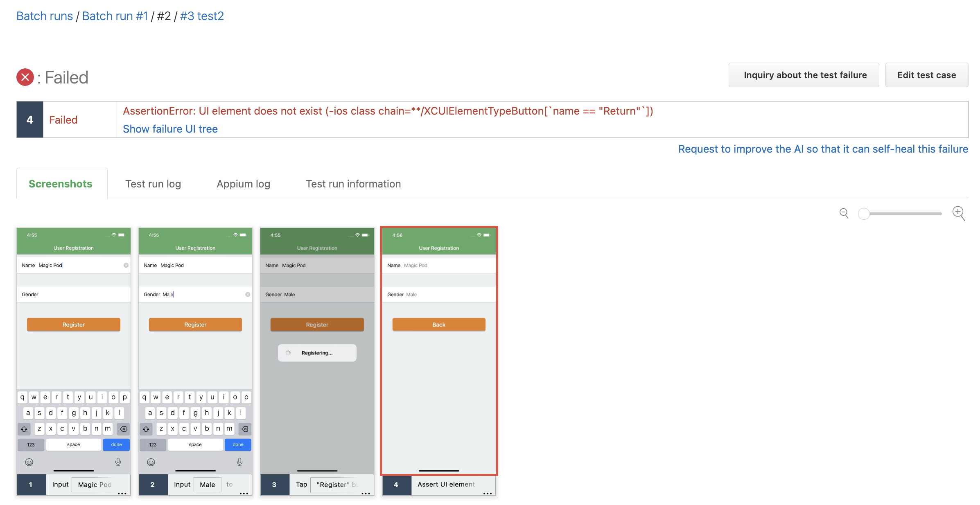Open step 4 more options ellipsis
The image size is (980, 505).
tap(487, 493)
